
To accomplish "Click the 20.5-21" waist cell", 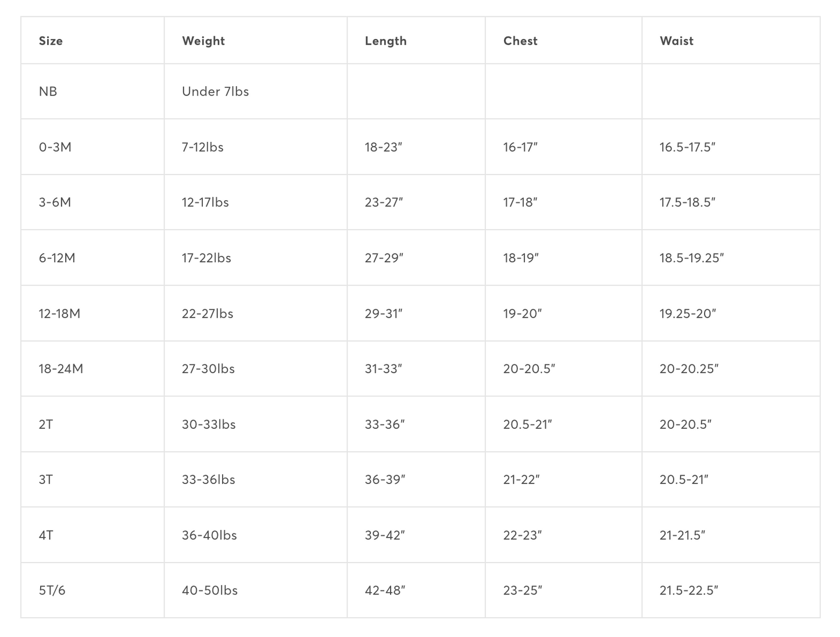I will click(x=684, y=479).
